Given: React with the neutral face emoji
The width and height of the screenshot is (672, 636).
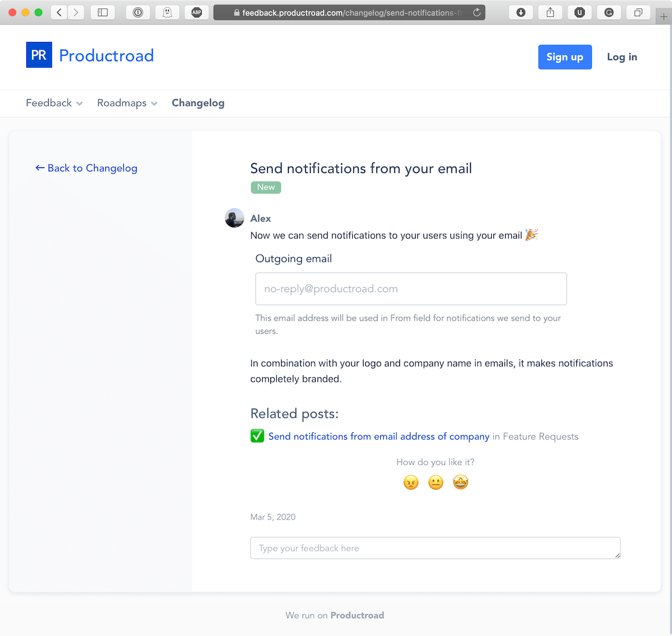Looking at the screenshot, I should point(436,482).
